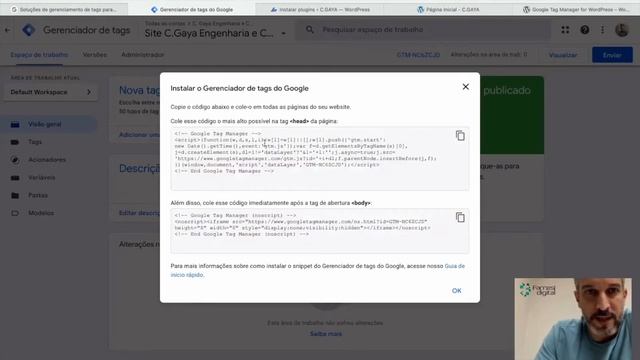Click the Acionadores sidebar icon

point(15,160)
